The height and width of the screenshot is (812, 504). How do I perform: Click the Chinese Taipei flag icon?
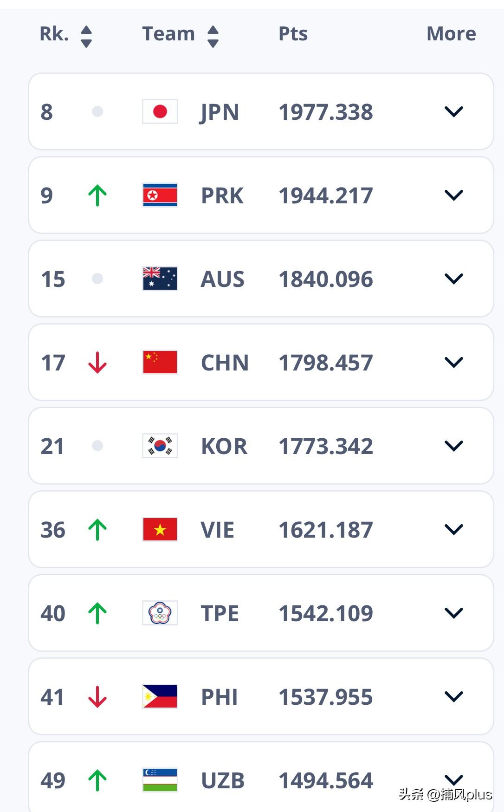(160, 613)
